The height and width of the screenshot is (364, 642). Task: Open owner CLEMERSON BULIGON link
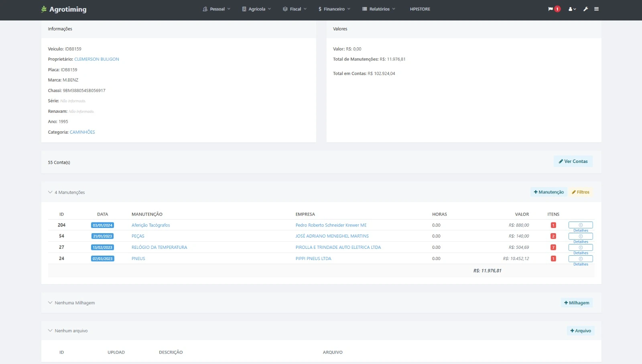point(97,59)
